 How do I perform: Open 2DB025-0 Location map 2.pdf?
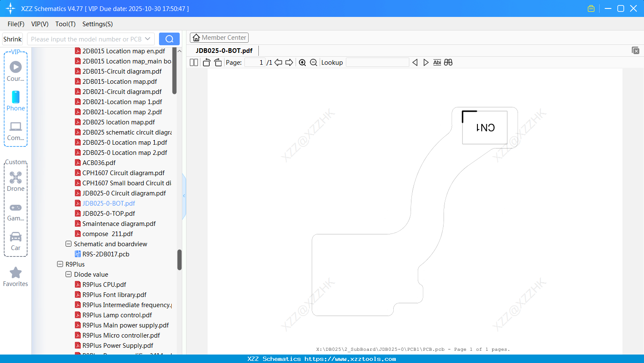click(125, 153)
